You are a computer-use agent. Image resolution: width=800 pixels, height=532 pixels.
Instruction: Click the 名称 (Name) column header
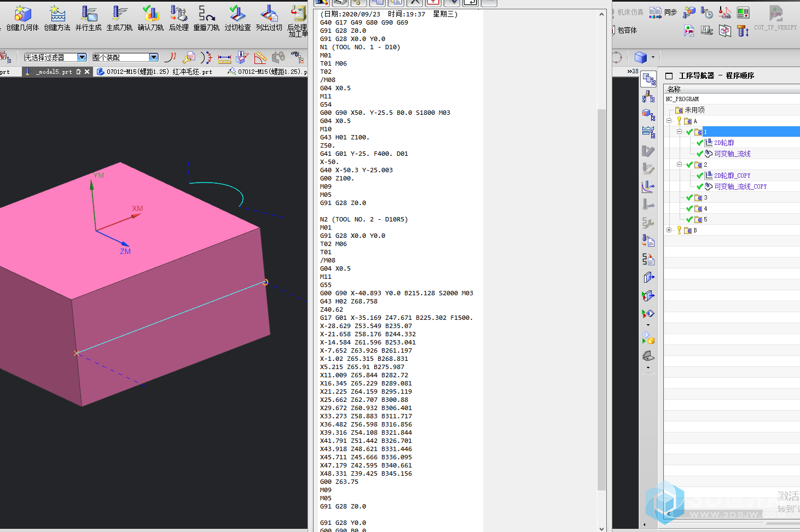point(674,89)
